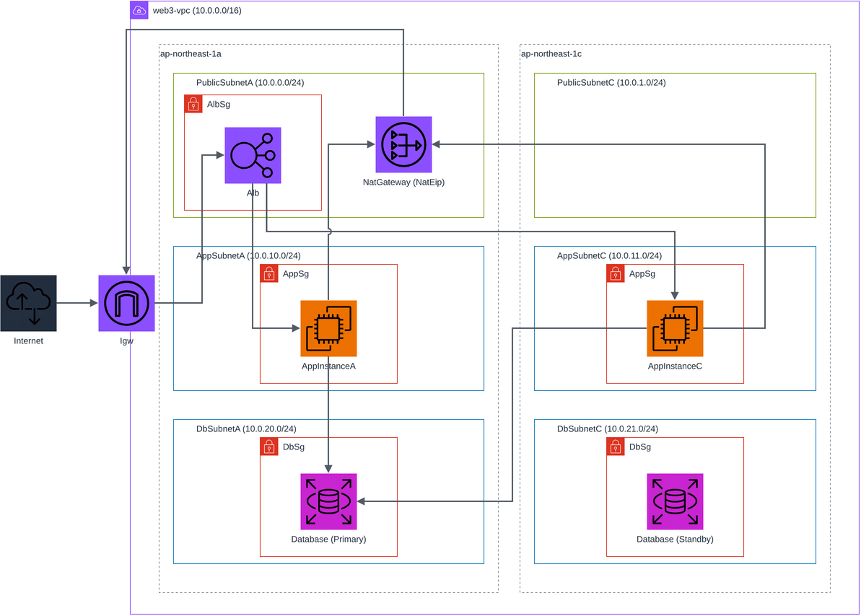The width and height of the screenshot is (861, 616).
Task: Select the AppInstanceA EC2 icon
Action: point(328,328)
